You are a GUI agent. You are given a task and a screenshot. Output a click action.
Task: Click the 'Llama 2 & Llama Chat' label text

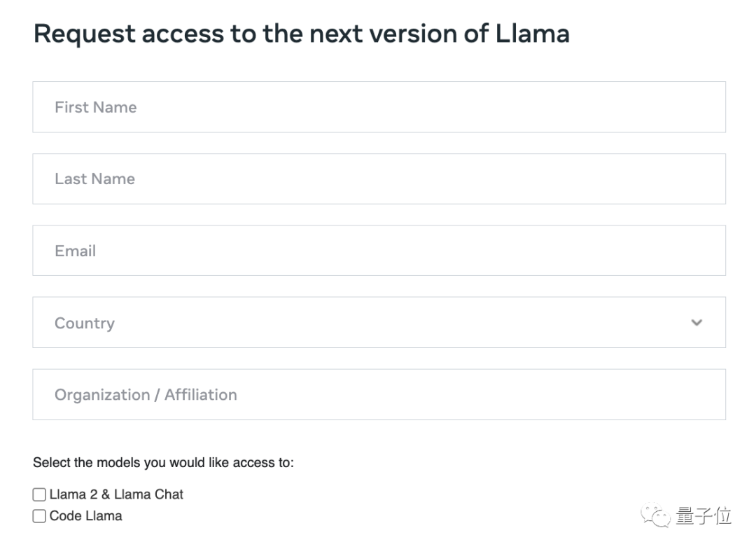[116, 494]
